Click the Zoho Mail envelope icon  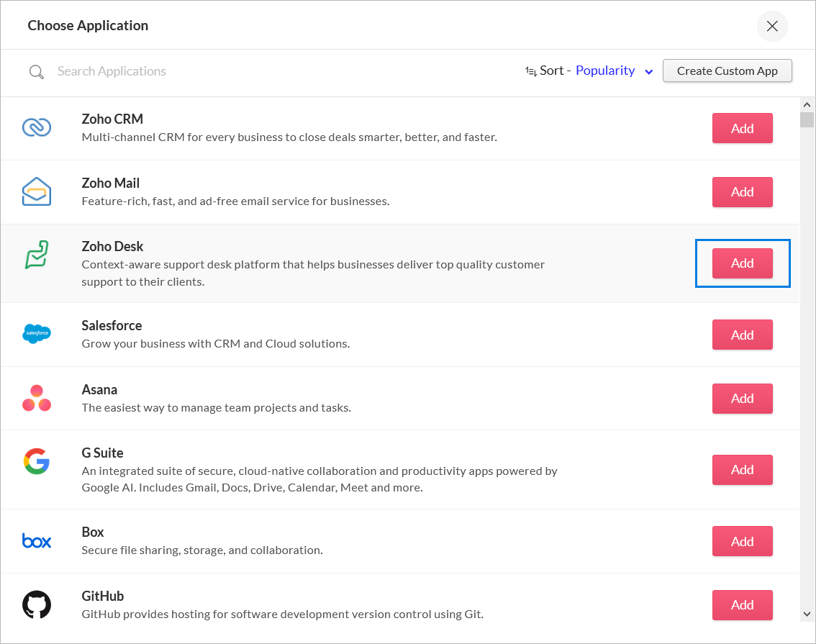tap(37, 191)
